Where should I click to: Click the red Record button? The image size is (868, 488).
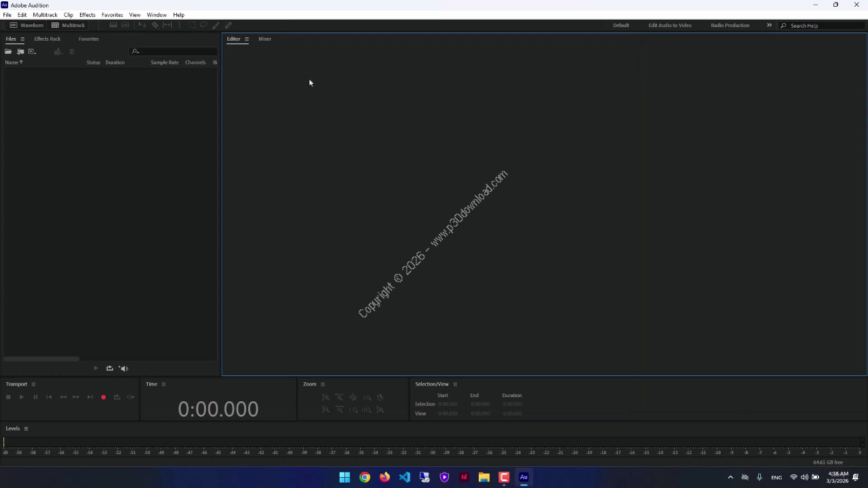103,397
